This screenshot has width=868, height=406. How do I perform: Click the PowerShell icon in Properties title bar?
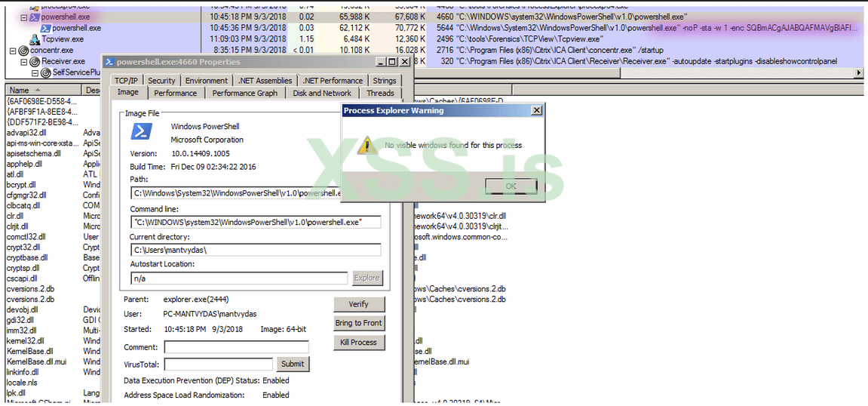point(109,62)
